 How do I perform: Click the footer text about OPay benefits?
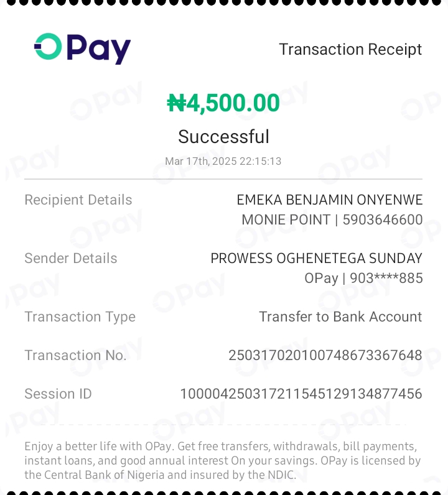click(223, 461)
